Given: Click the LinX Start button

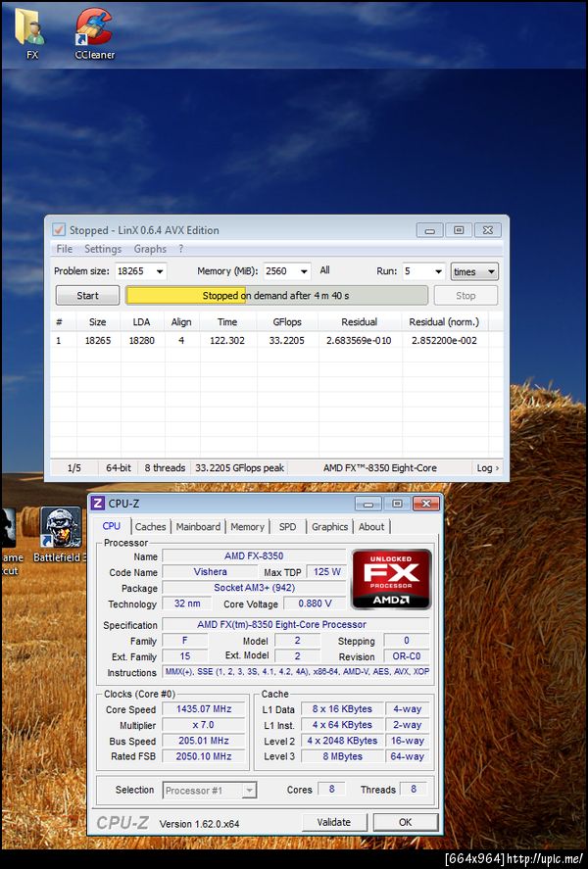Looking at the screenshot, I should 87,296.
